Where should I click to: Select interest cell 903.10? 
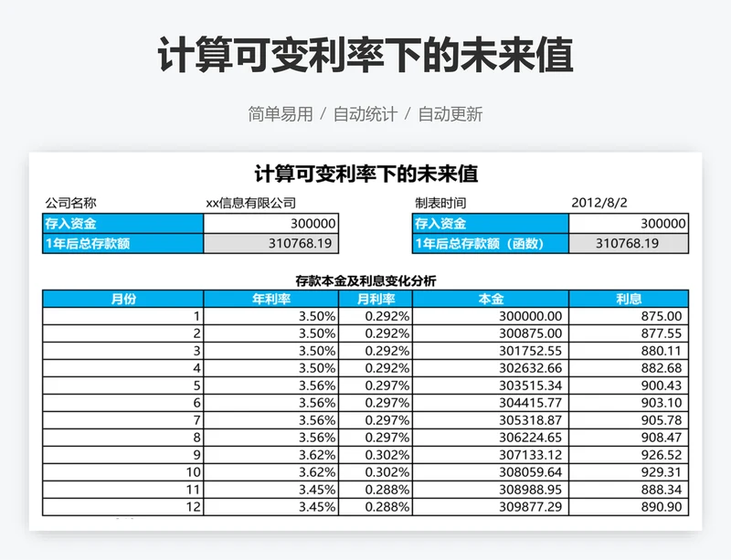[629, 403]
